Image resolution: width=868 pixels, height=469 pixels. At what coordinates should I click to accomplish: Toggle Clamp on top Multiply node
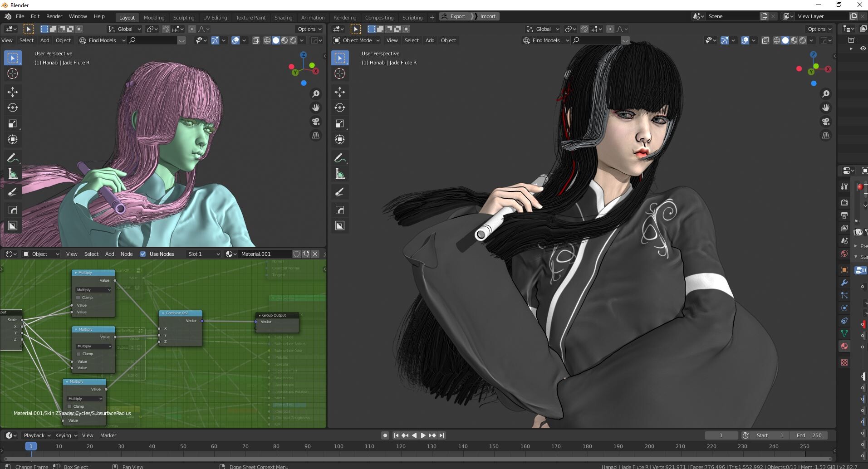click(78, 298)
